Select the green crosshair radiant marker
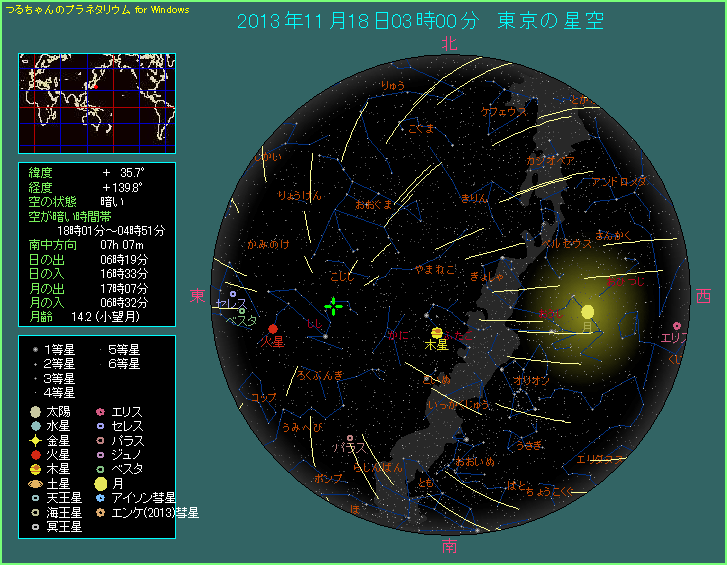 [333, 306]
